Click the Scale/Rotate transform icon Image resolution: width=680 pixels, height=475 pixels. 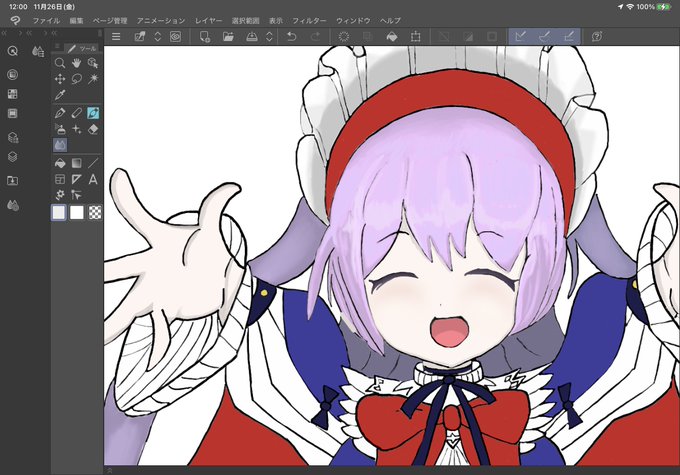pyautogui.click(x=415, y=36)
